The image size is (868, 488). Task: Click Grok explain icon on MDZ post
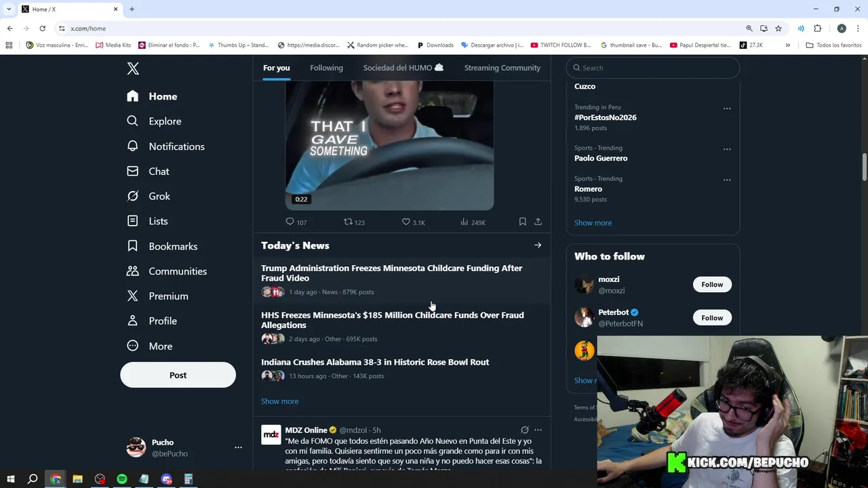tap(524, 430)
